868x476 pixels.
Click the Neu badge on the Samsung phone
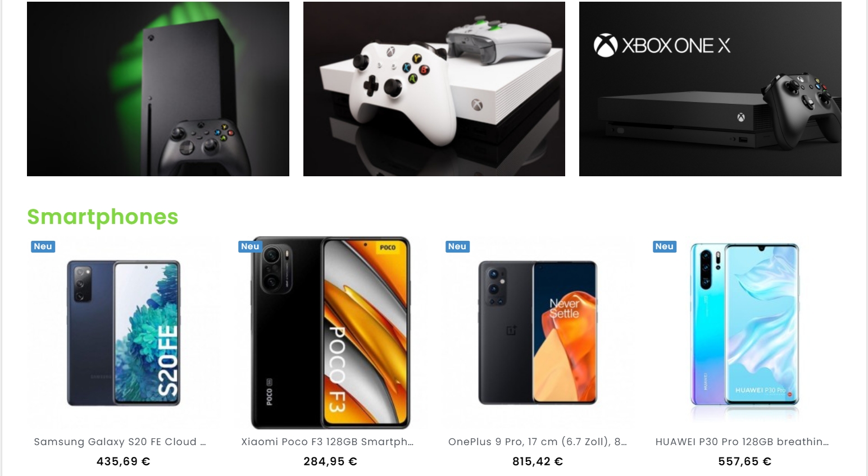pos(43,246)
